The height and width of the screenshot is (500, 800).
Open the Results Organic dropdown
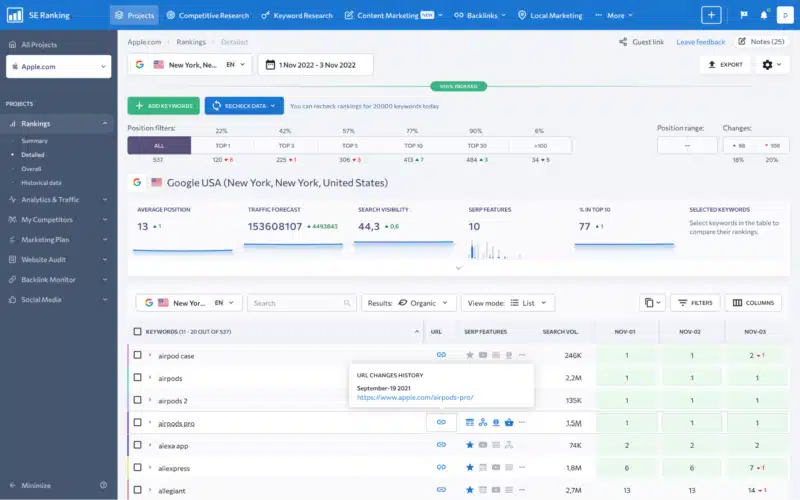409,302
